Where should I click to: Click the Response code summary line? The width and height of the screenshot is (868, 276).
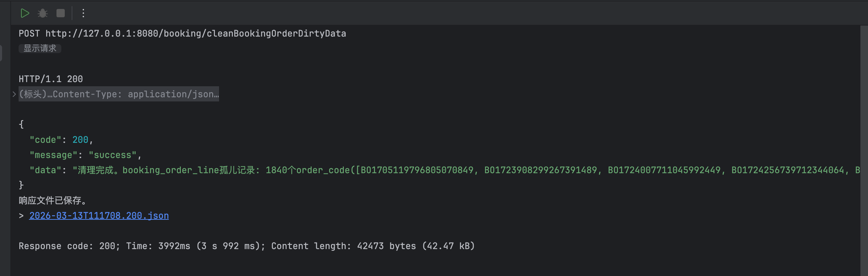click(246, 246)
